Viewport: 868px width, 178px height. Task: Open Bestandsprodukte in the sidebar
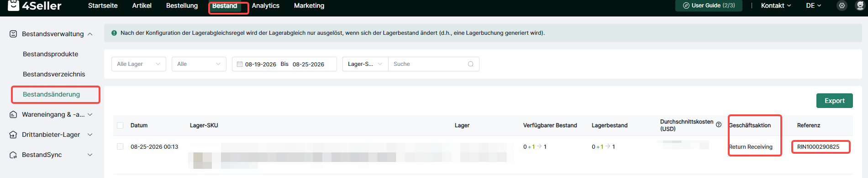[x=51, y=54]
